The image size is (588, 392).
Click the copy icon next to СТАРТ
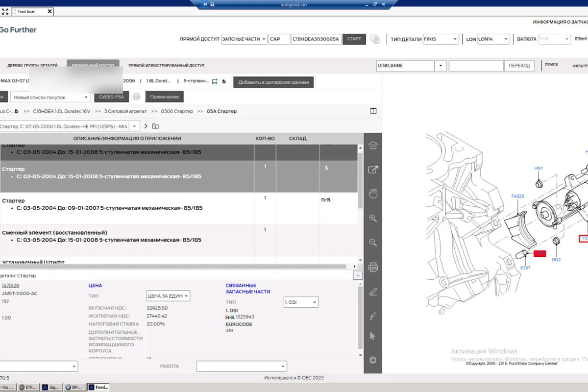click(375, 39)
